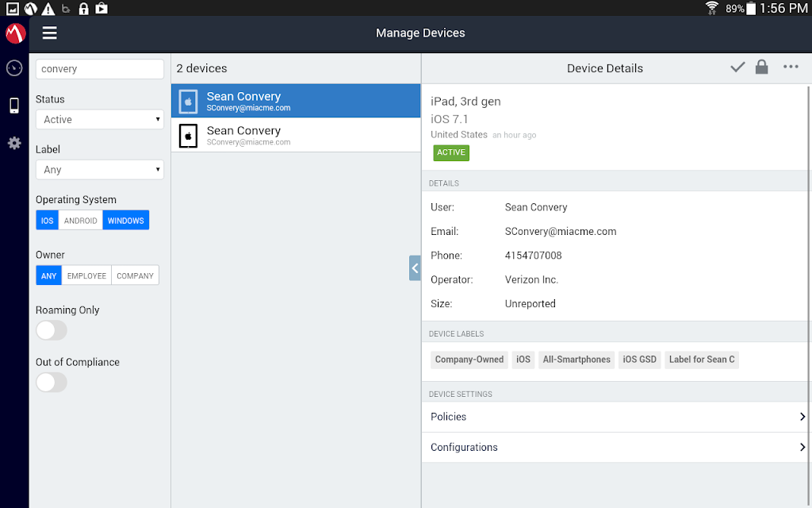Enable the Out of Compliance switch
The width and height of the screenshot is (812, 508).
click(x=52, y=383)
